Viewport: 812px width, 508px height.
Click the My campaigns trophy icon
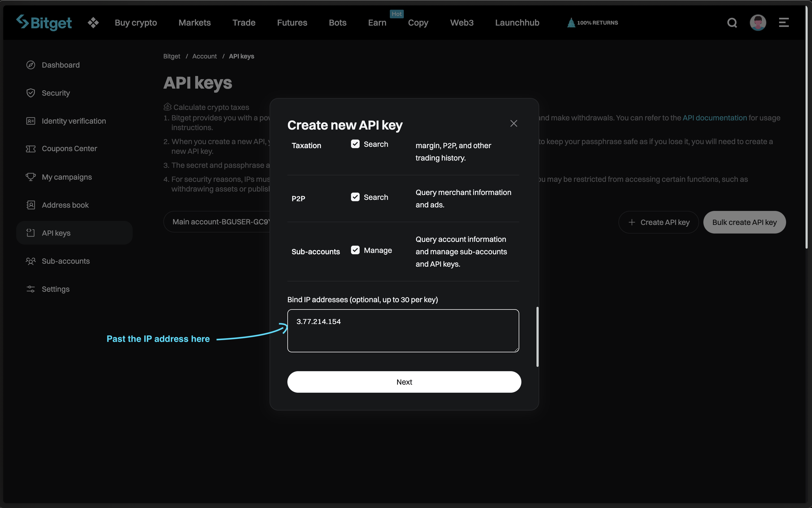point(30,177)
